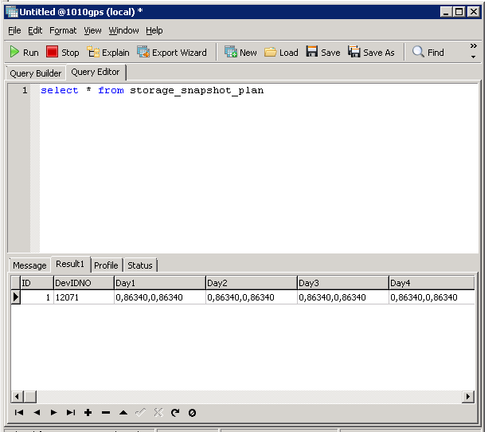Click the SQL text in the editor
504x432 pixels.
tap(152, 90)
